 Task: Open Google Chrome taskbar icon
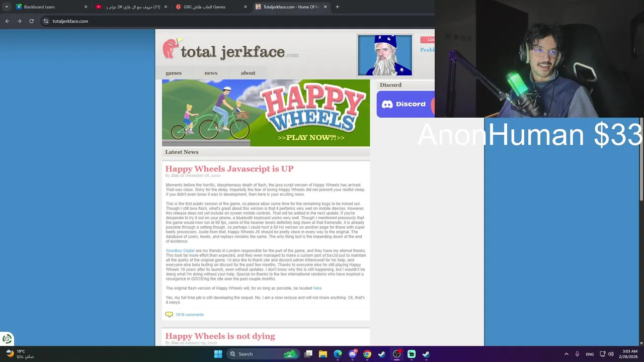pos(367,354)
